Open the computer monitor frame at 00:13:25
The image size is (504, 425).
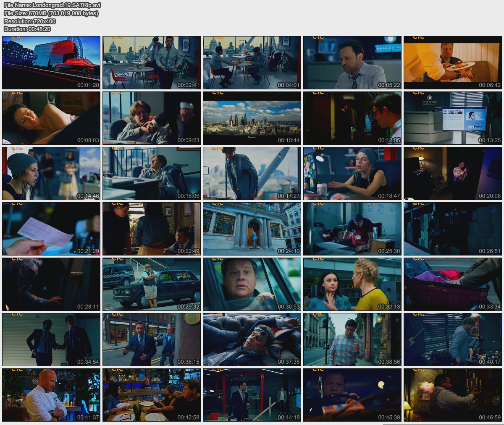tap(453, 118)
